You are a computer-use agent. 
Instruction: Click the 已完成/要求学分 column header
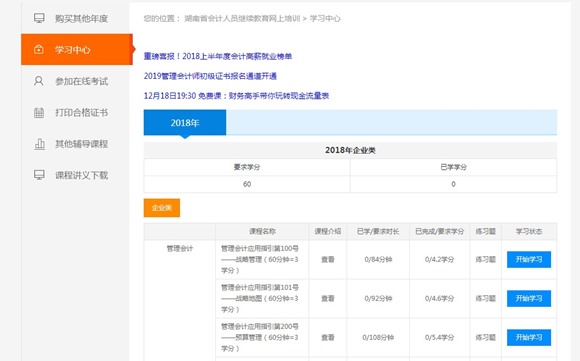pos(439,232)
